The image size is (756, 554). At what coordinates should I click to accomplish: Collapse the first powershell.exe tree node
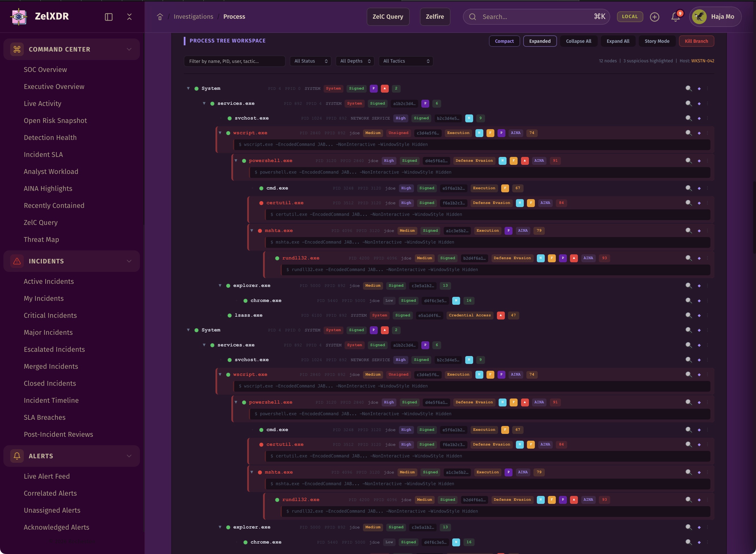(236, 161)
